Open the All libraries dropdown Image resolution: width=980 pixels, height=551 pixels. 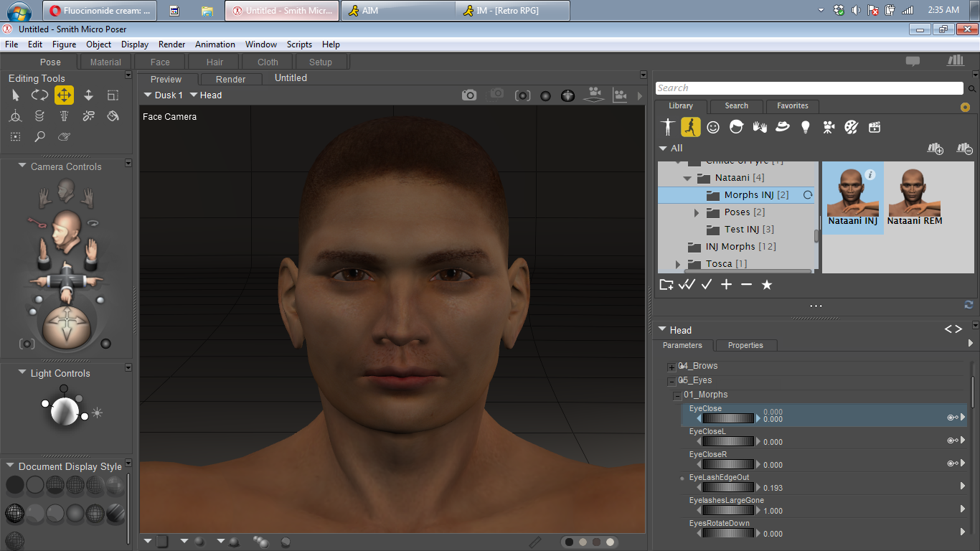point(671,149)
